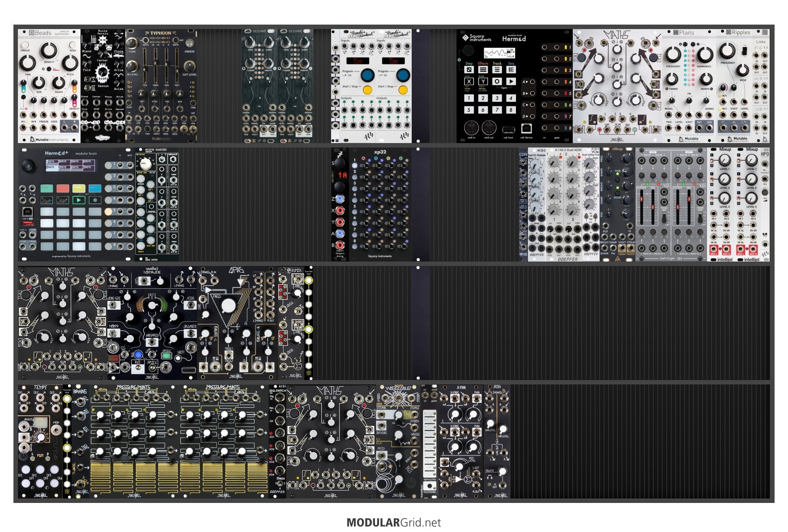
Task: Click the Track button on Hermod
Action: (497, 69)
